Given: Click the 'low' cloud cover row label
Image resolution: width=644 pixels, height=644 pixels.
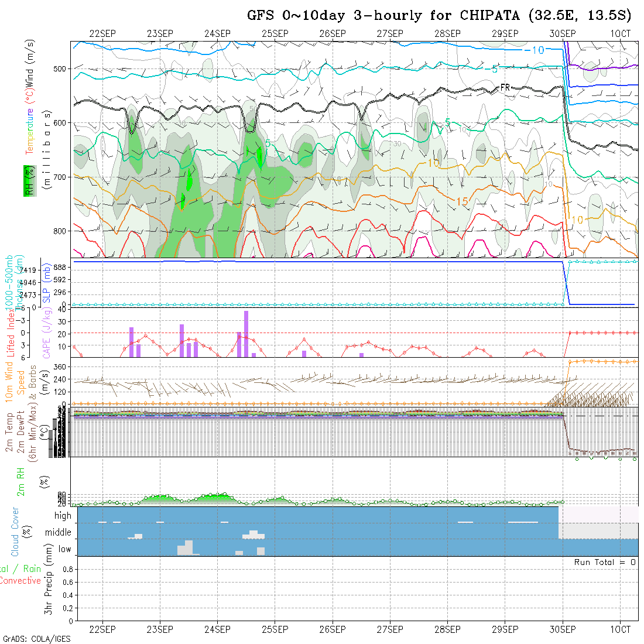Looking at the screenshot, I should pos(64,549).
